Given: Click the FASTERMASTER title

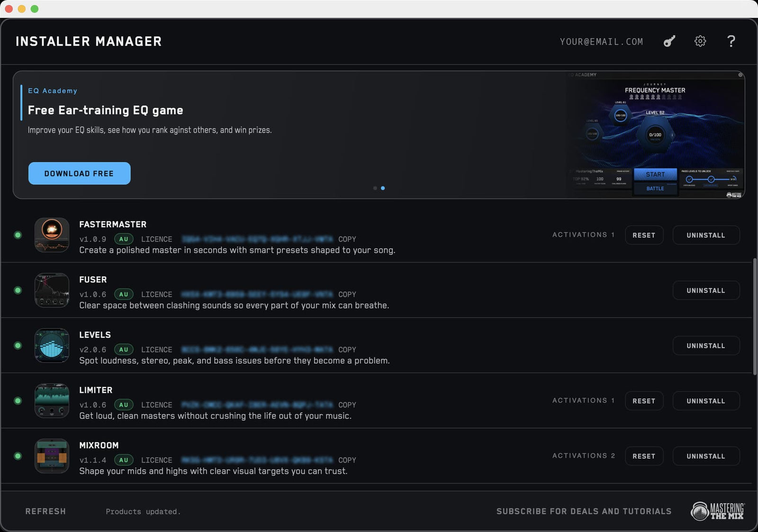Looking at the screenshot, I should point(113,225).
